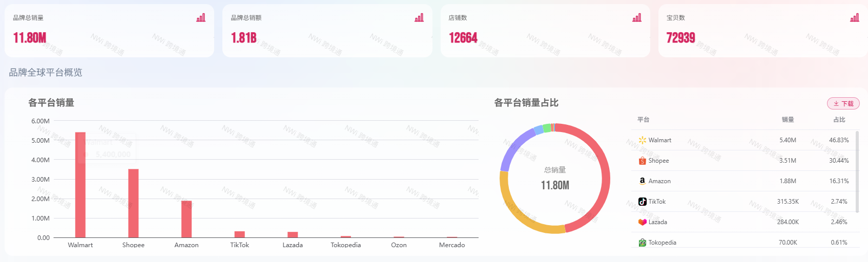Click Walmart sales value 5.40M
The image size is (868, 262).
(x=788, y=140)
